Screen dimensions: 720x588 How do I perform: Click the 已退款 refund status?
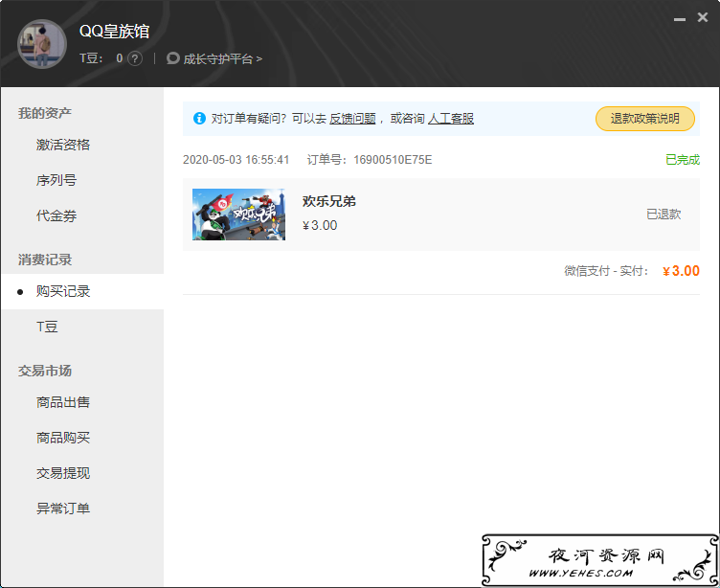[x=664, y=215]
